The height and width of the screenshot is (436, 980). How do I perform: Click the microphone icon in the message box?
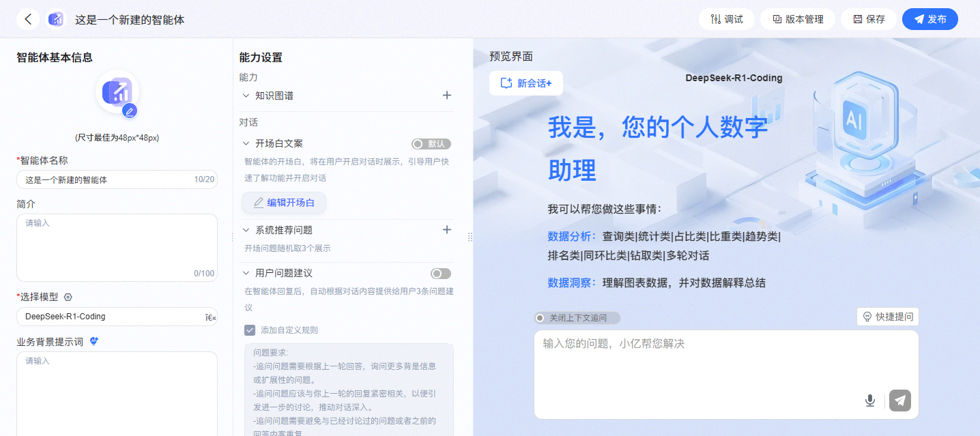pyautogui.click(x=870, y=401)
